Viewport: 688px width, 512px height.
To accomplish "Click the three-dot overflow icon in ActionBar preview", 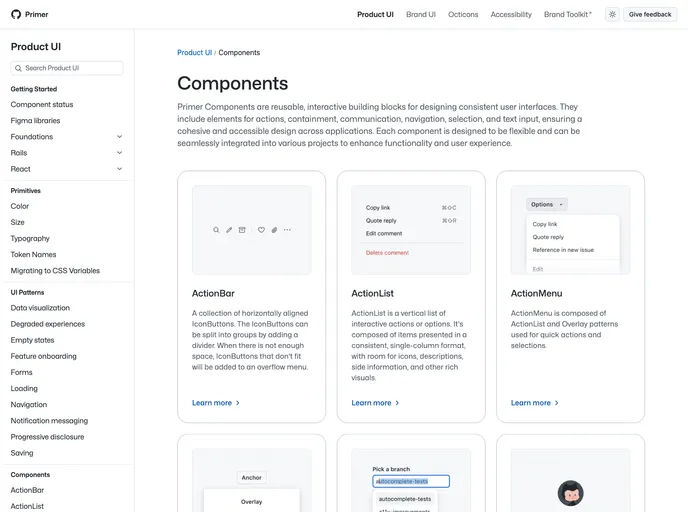I will click(x=287, y=230).
